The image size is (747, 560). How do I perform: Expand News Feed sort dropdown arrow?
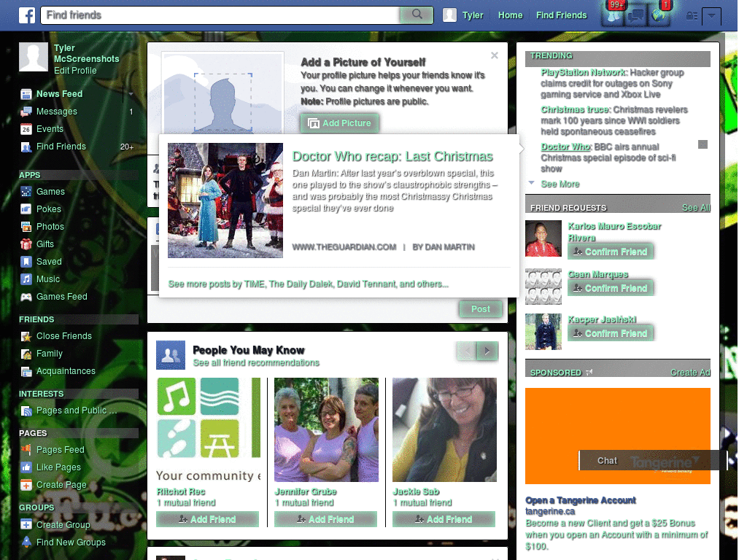tap(131, 94)
